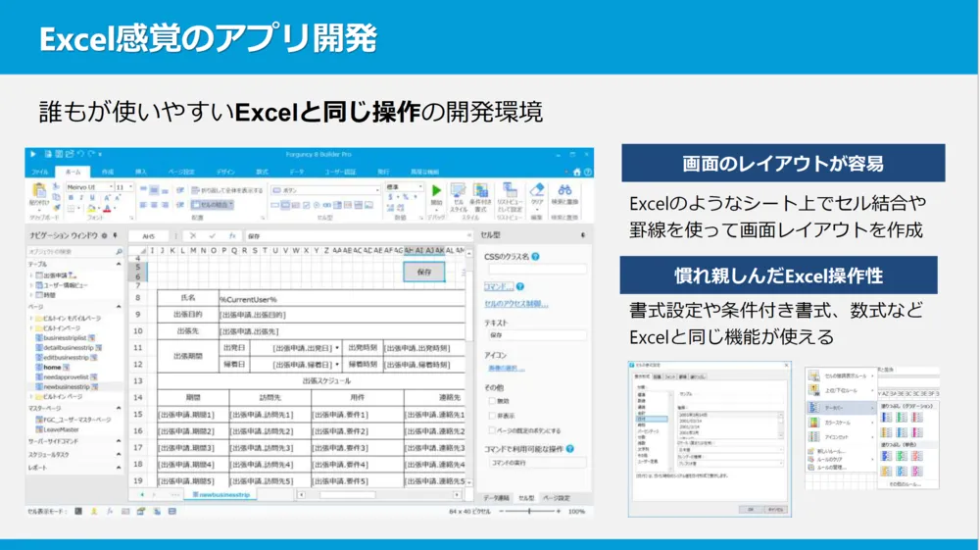Image resolution: width=980 pixels, height=550 pixels.
Task: Switch to the データ ribbon tab
Action: coord(296,172)
